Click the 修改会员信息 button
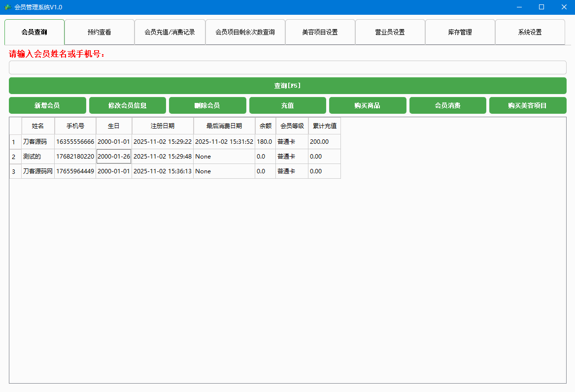The image size is (575, 392). click(127, 105)
